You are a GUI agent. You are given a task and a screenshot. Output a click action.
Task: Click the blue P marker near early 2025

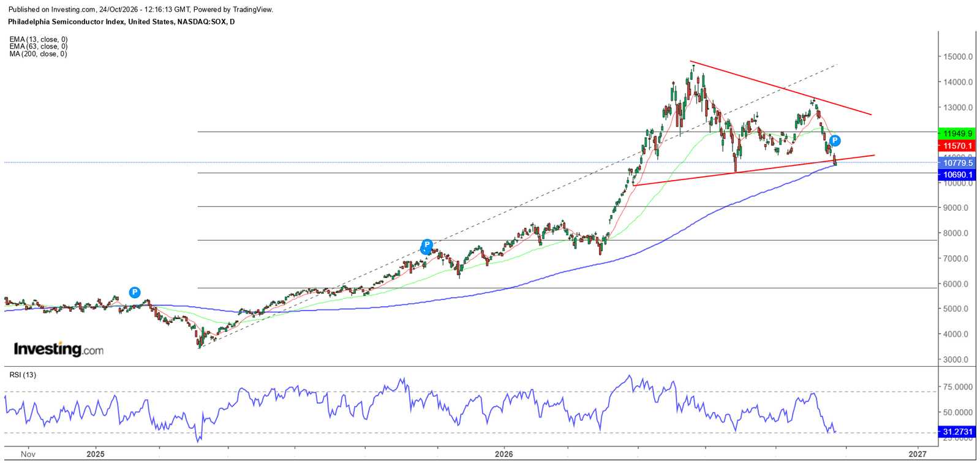point(135,293)
